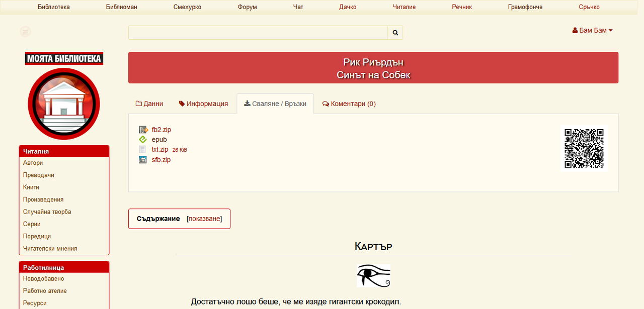Open Чат in top navigation
Image resolution: width=644 pixels, height=309 pixels.
click(x=298, y=7)
